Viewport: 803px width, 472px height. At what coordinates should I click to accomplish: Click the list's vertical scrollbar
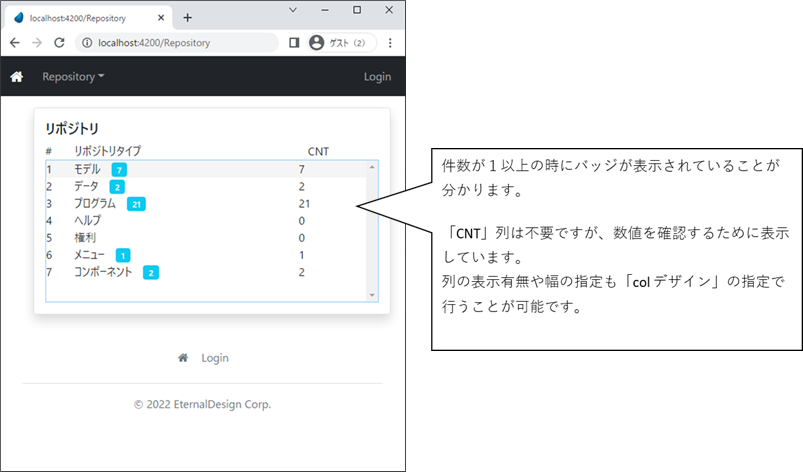point(373,230)
